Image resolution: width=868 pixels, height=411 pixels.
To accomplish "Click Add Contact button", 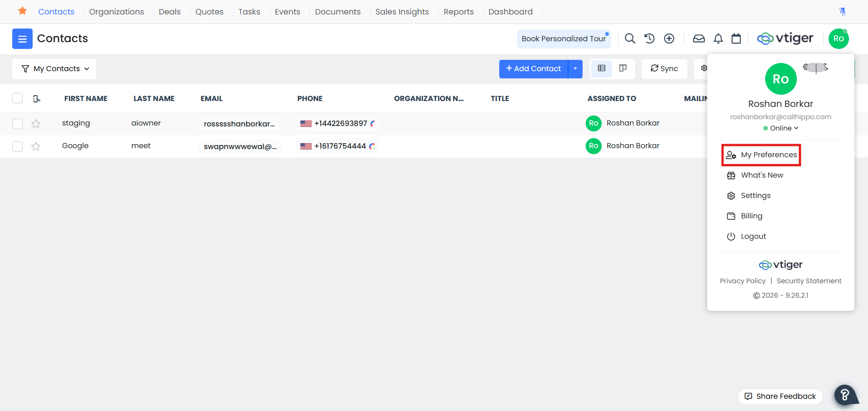I will click(x=534, y=69).
